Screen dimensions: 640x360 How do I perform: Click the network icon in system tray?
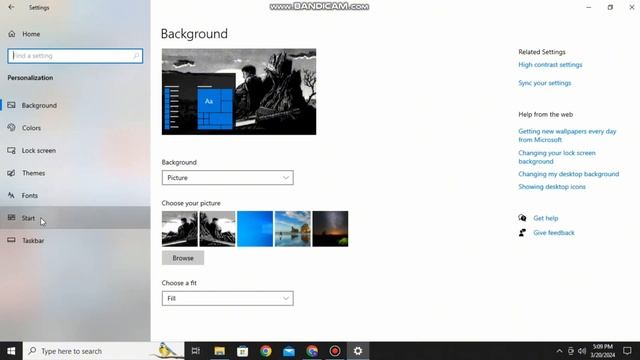click(x=571, y=351)
